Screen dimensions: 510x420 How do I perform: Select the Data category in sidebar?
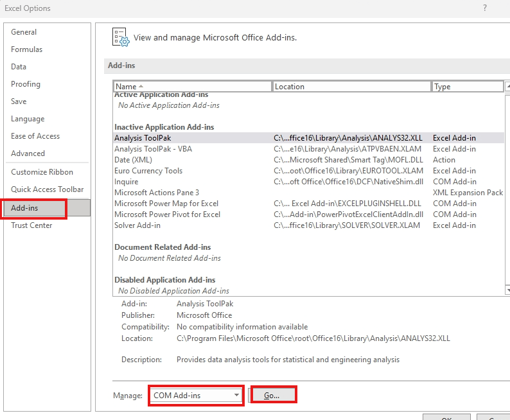[x=19, y=67]
